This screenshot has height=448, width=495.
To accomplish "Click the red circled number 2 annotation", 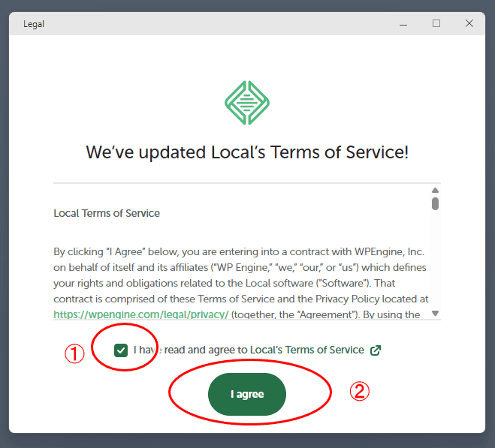I will coord(360,391).
